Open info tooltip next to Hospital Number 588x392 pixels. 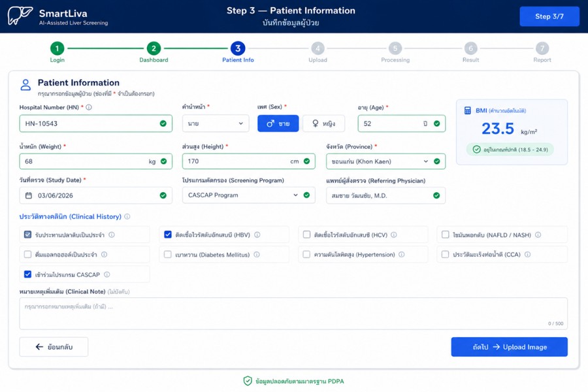89,107
